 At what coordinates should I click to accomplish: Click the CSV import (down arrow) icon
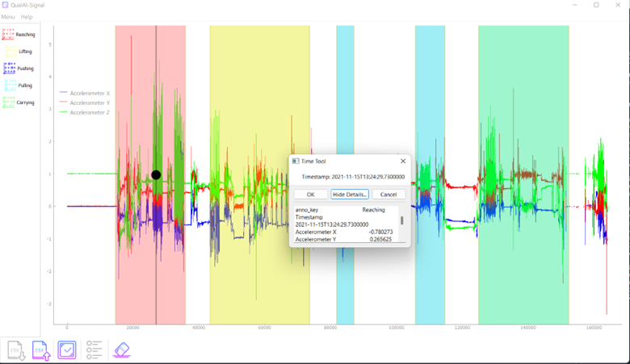click(x=16, y=350)
